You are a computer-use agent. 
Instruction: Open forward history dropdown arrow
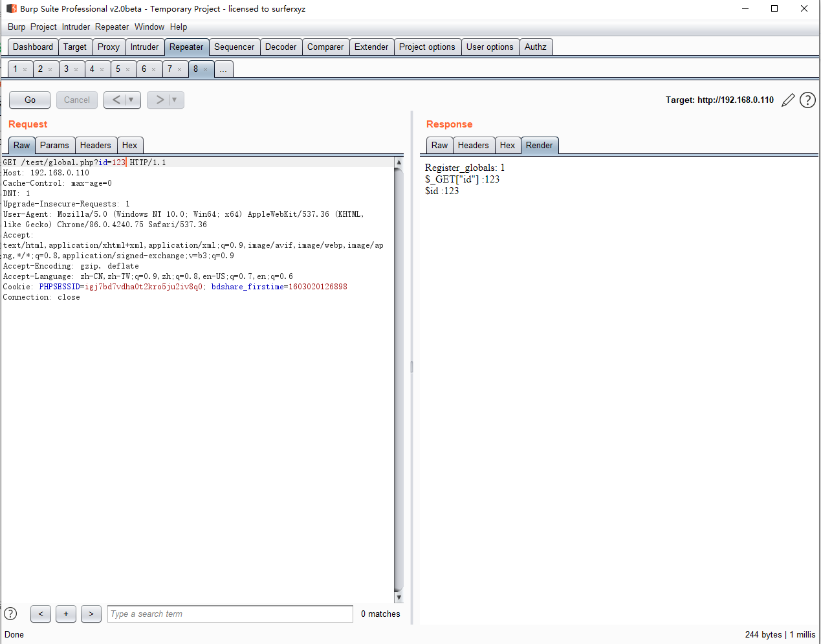point(174,100)
